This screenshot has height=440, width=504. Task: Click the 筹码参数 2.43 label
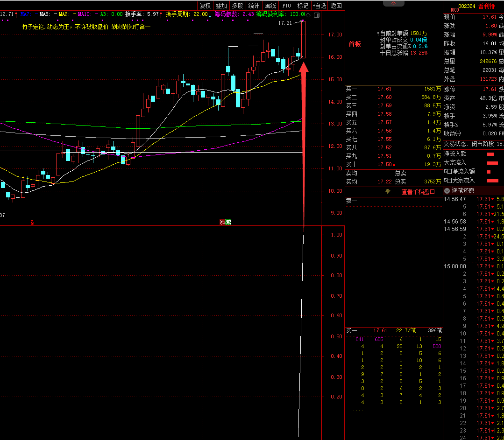(x=234, y=14)
